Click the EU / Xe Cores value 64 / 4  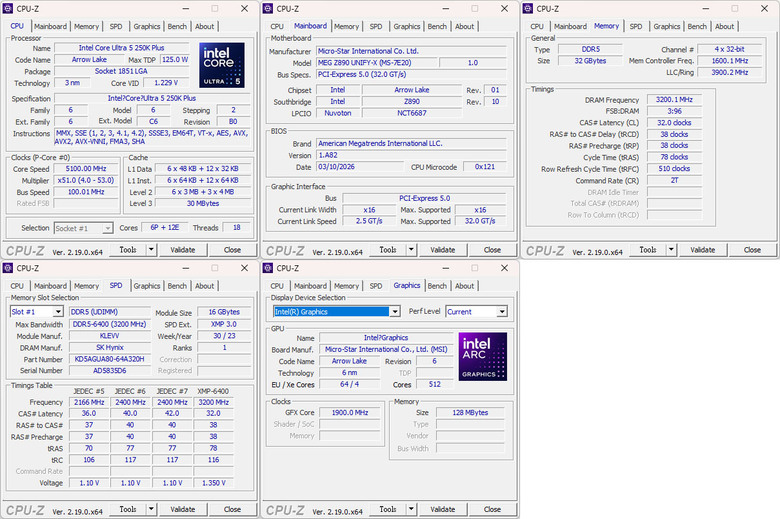pos(350,384)
